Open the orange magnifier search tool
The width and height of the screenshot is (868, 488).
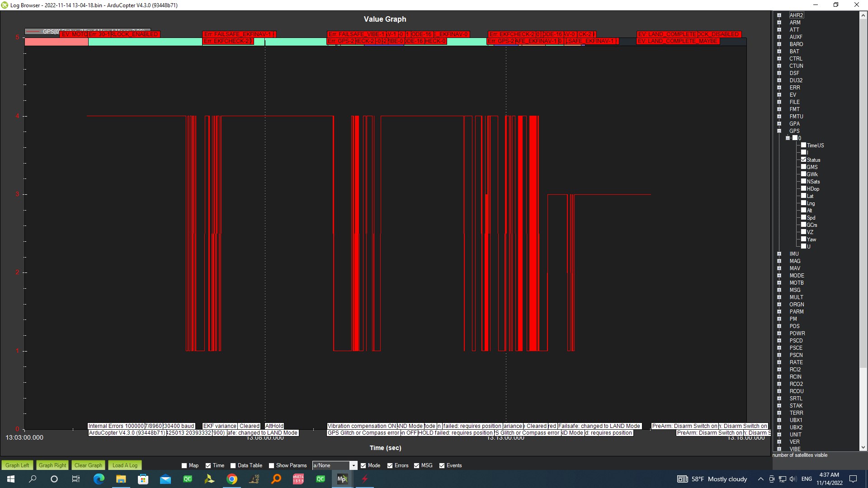(276, 479)
